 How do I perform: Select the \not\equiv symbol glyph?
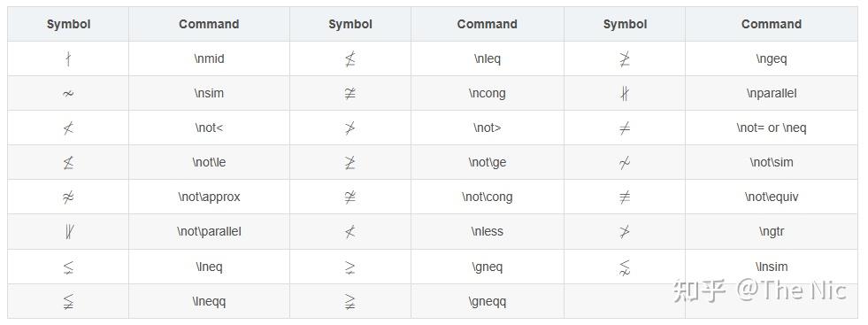click(x=625, y=197)
